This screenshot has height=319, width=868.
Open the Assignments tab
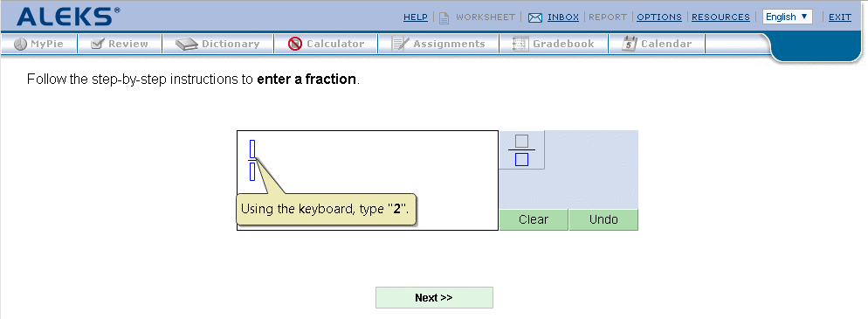[x=438, y=44]
